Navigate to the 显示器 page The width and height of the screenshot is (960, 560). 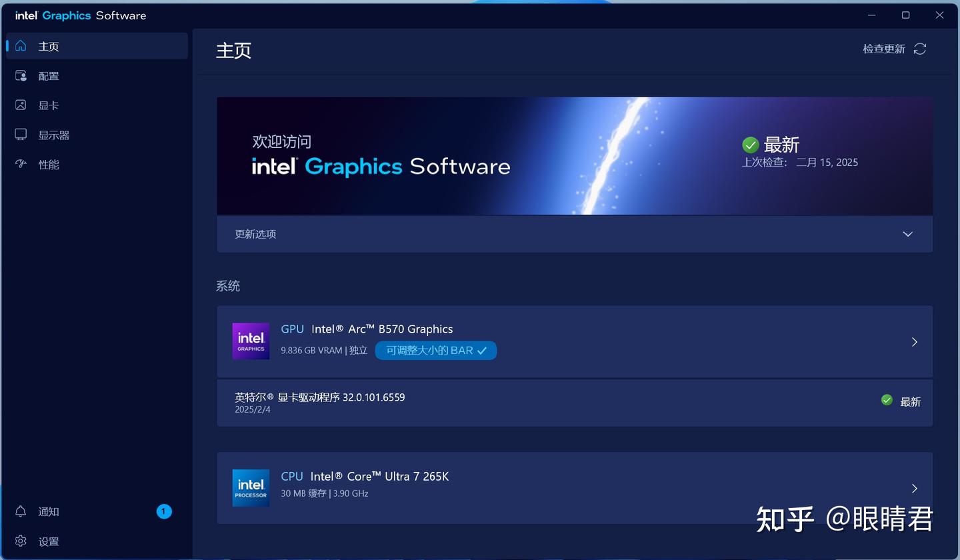click(53, 134)
